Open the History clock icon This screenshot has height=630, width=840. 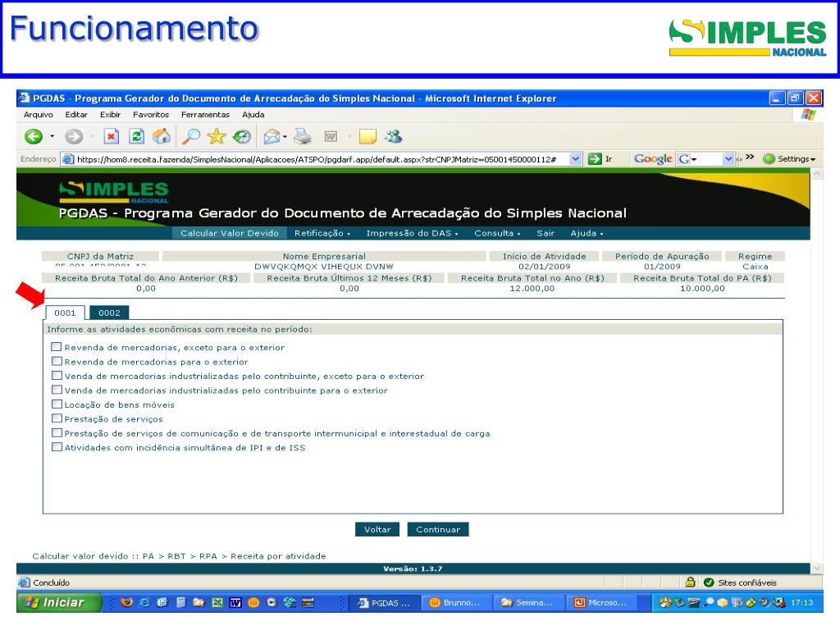point(242,137)
